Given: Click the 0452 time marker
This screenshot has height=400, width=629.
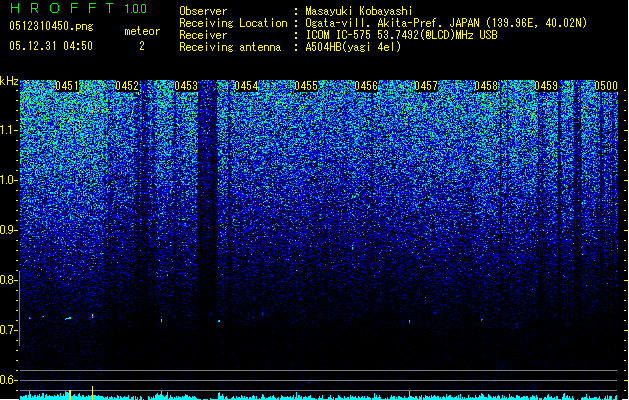Looking at the screenshot, I should (x=127, y=86).
